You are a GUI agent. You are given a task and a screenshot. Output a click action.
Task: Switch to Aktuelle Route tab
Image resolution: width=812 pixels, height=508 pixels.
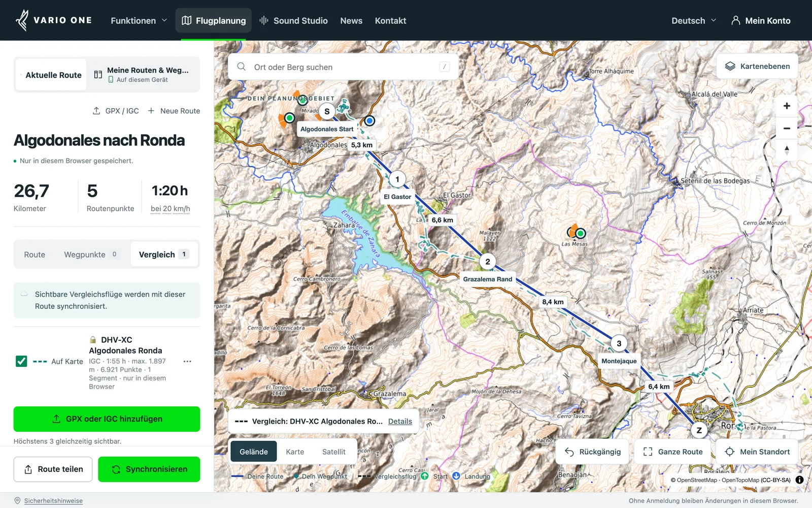pyautogui.click(x=51, y=75)
